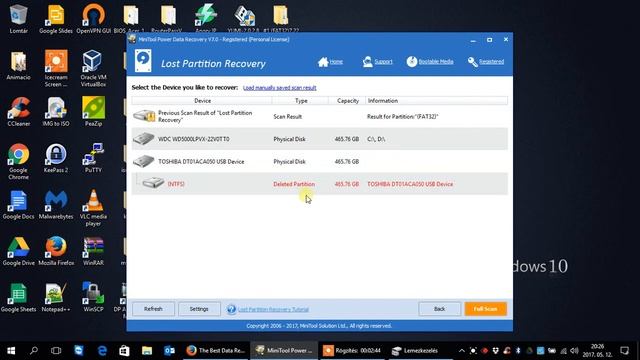Launch Icecream Screen Recorder shortcut
Image resolution: width=640 pixels, height=360 pixels.
(56, 69)
